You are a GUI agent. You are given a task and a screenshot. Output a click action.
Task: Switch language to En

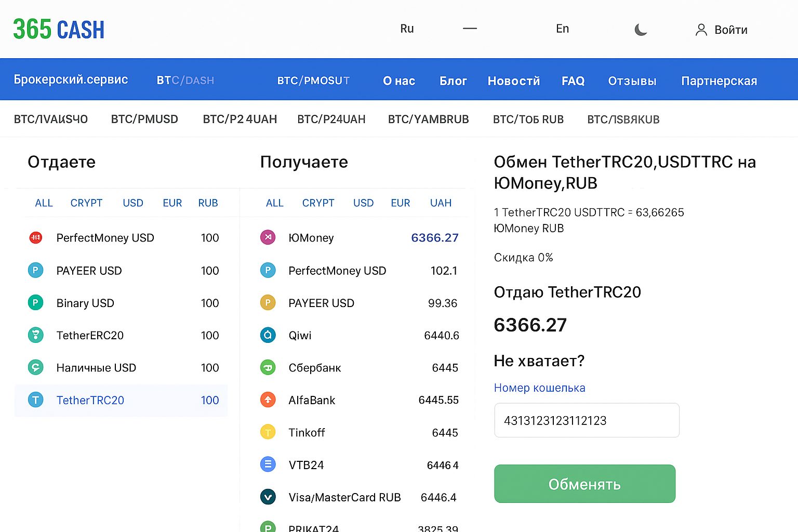pyautogui.click(x=562, y=29)
